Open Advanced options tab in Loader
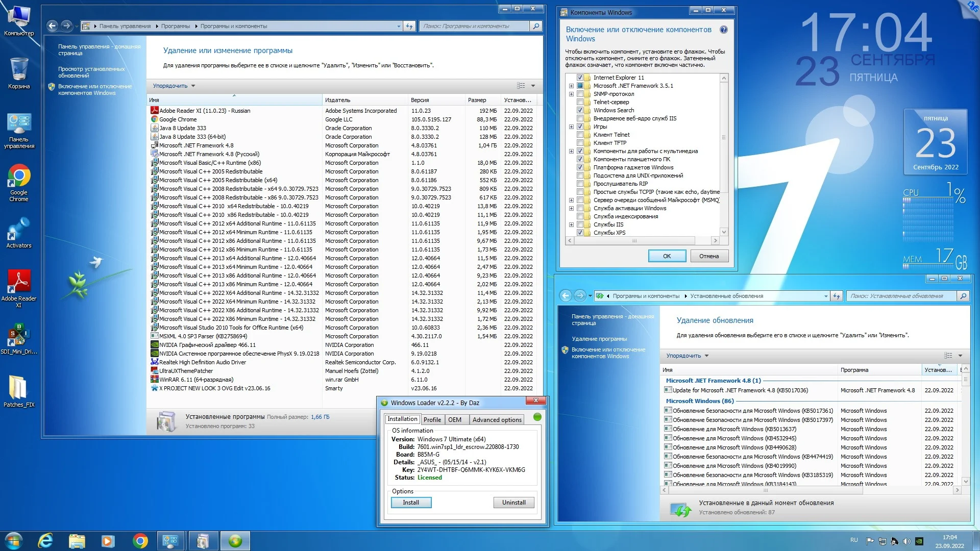This screenshot has height=551, width=980. tap(497, 419)
